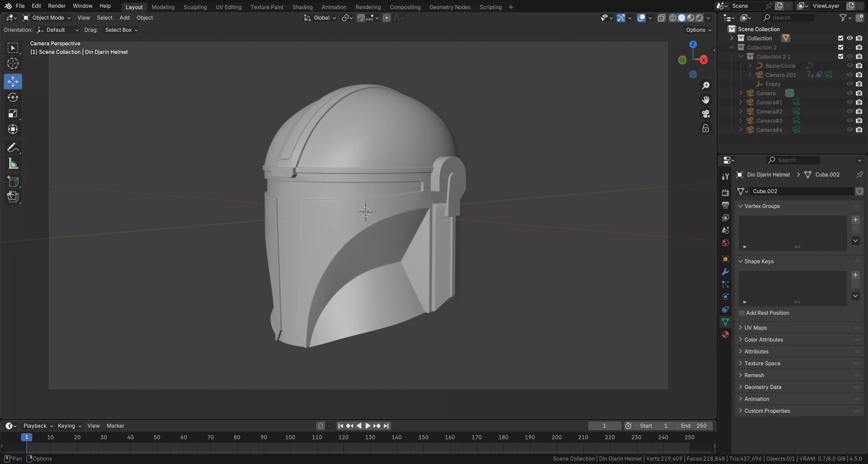This screenshot has height=464, width=868.
Task: Add a new shape key
Action: click(855, 275)
